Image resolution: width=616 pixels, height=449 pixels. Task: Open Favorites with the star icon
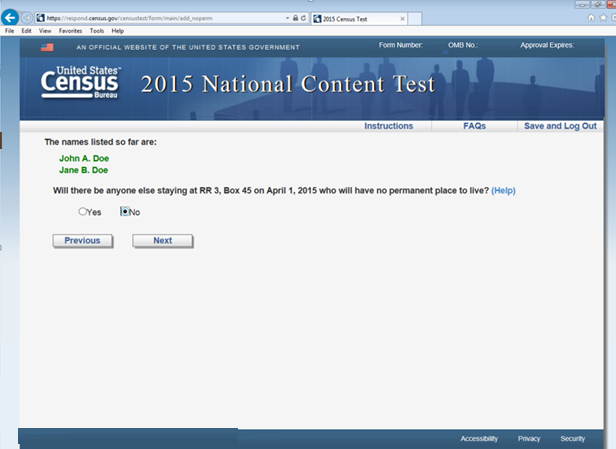603,18
